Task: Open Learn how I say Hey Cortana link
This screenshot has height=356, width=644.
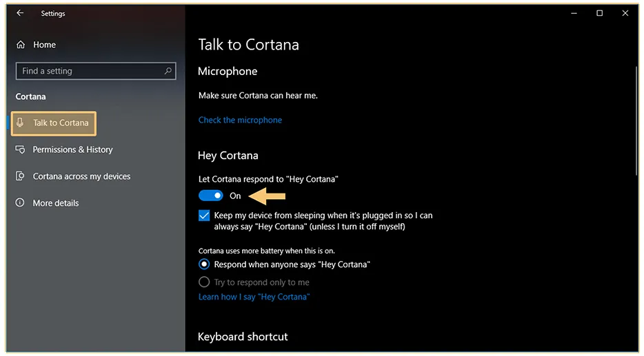Action: click(x=254, y=297)
